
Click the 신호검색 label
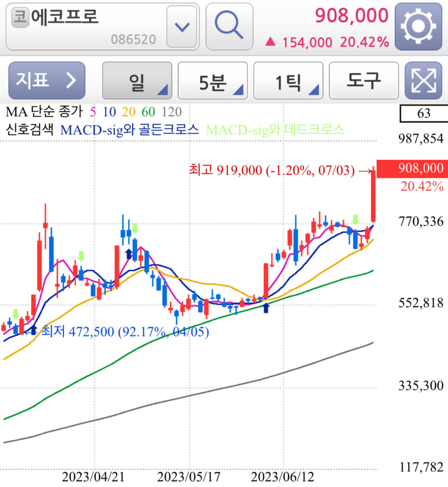coord(29,130)
